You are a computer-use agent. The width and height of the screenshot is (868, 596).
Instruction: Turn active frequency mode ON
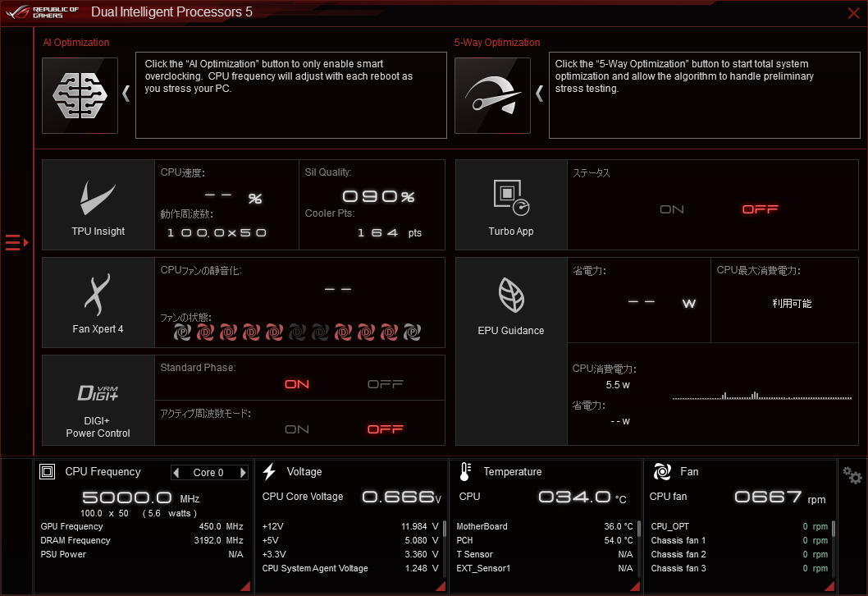click(x=297, y=429)
